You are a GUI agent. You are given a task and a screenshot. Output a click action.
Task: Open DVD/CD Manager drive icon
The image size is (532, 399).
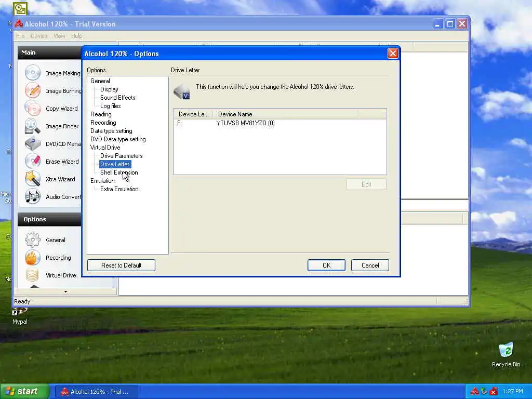pos(33,143)
